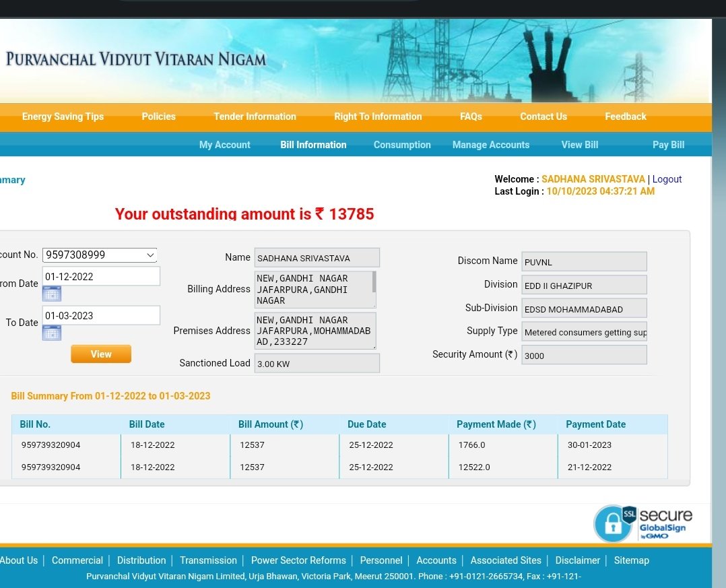Click the Supply Type field
The width and height of the screenshot is (726, 588).
tap(584, 332)
